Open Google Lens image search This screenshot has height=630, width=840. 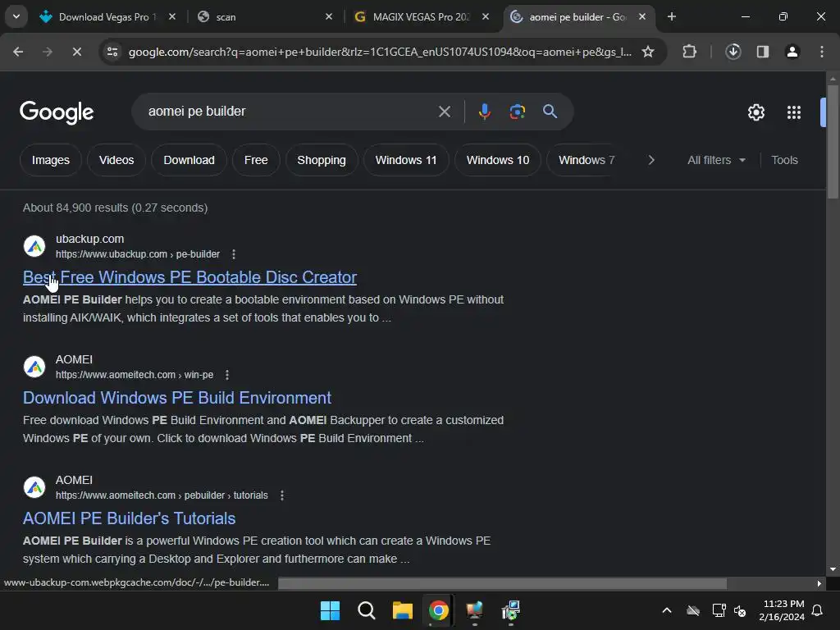[517, 112]
